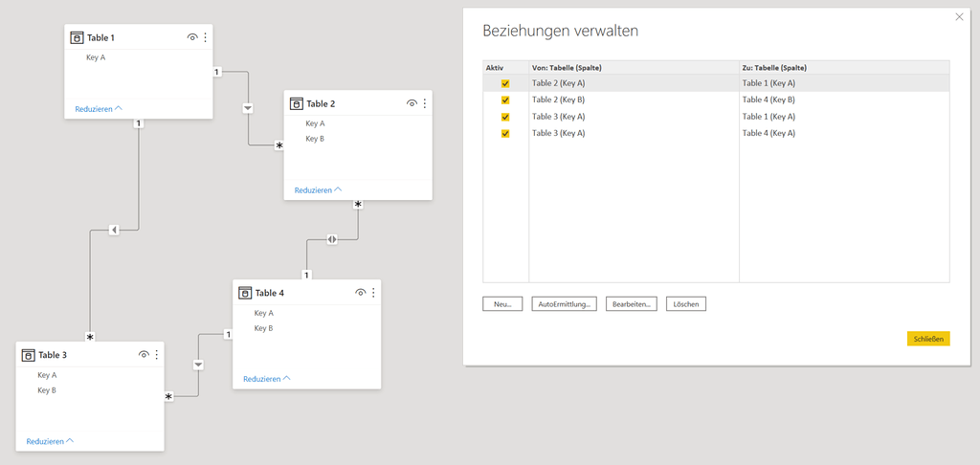This screenshot has height=465, width=980.
Task: Open the Table 1 more options menu
Action: click(205, 37)
